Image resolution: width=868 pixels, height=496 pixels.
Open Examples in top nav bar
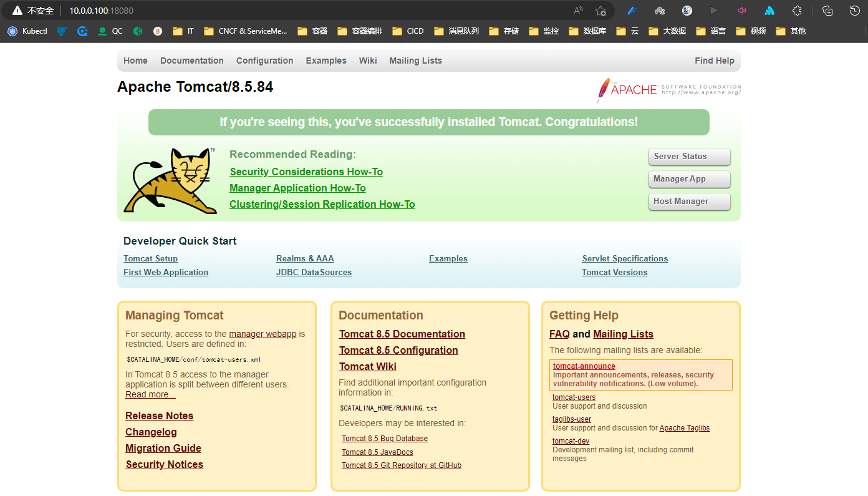pos(326,61)
